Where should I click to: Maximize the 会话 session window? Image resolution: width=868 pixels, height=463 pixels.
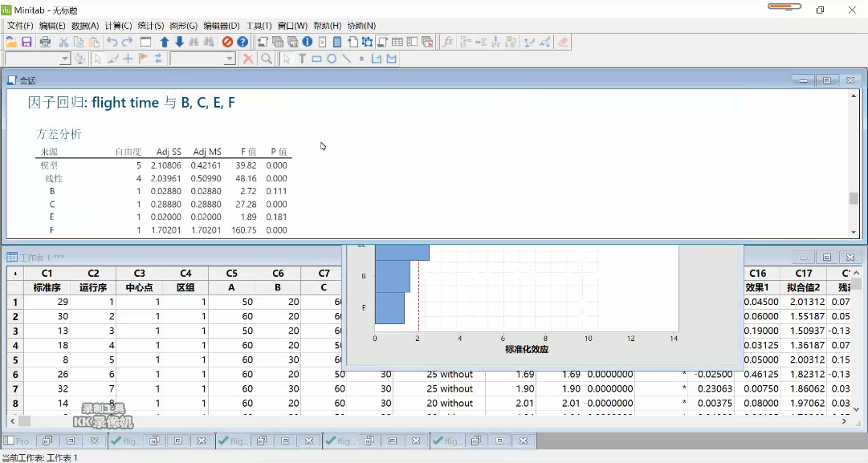(826, 81)
